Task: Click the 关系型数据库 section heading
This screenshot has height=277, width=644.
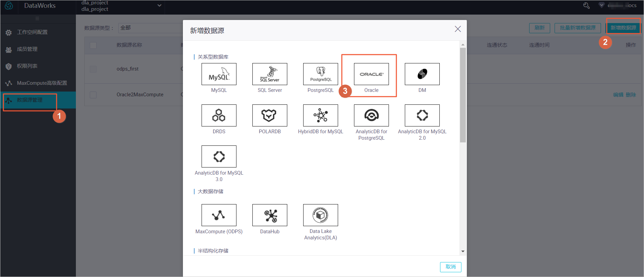Action: tap(213, 57)
